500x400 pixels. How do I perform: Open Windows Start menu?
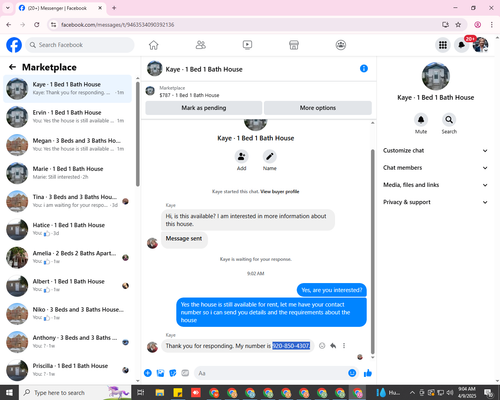pos(9,392)
